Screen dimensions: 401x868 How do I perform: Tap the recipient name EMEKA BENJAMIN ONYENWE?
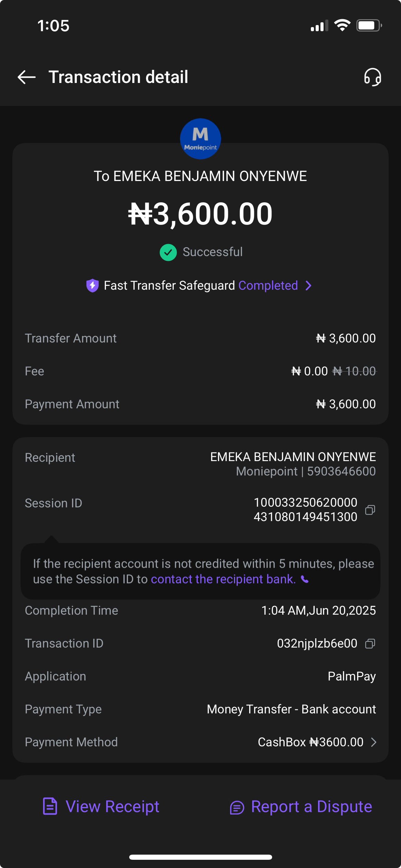tap(293, 457)
